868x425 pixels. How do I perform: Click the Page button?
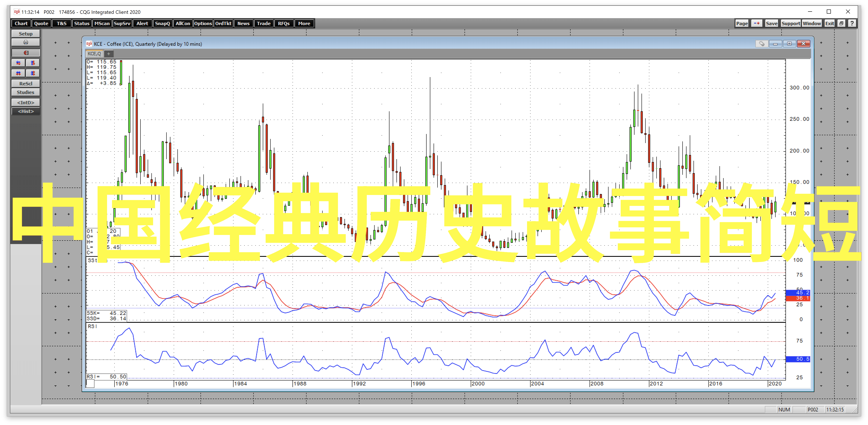(x=742, y=23)
